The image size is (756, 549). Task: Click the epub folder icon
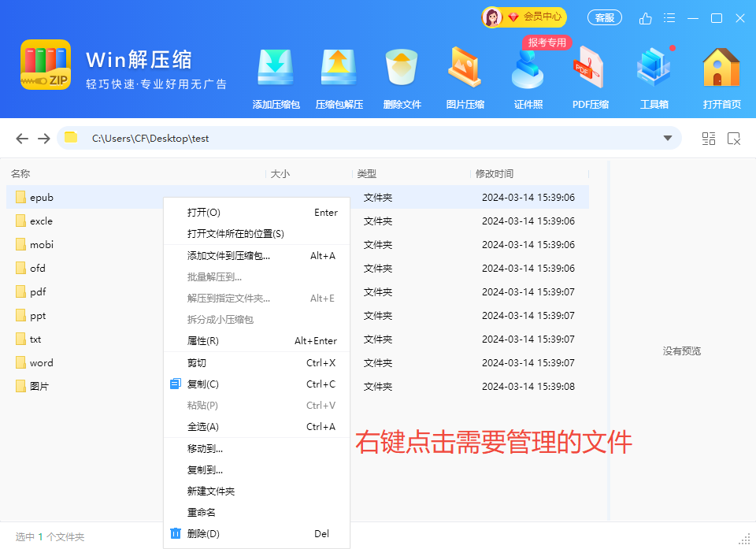(20, 197)
